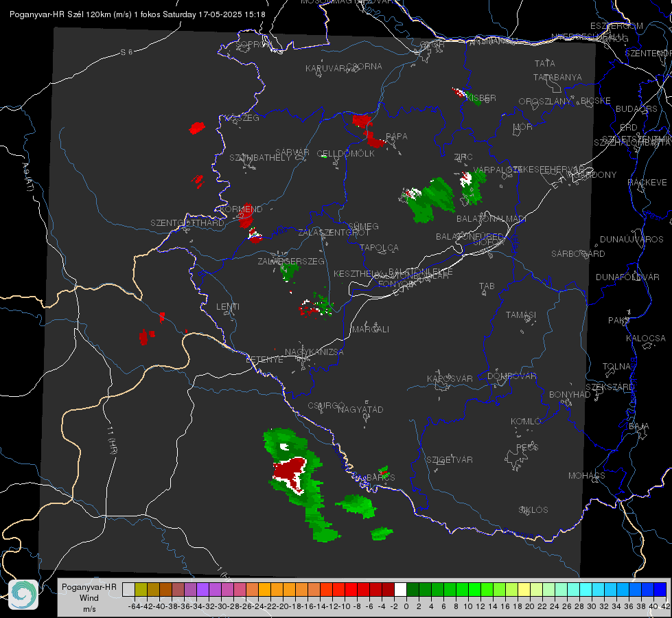The width and height of the screenshot is (672, 618).
Task: Select the KÖRMEND label
Action: (x=242, y=209)
